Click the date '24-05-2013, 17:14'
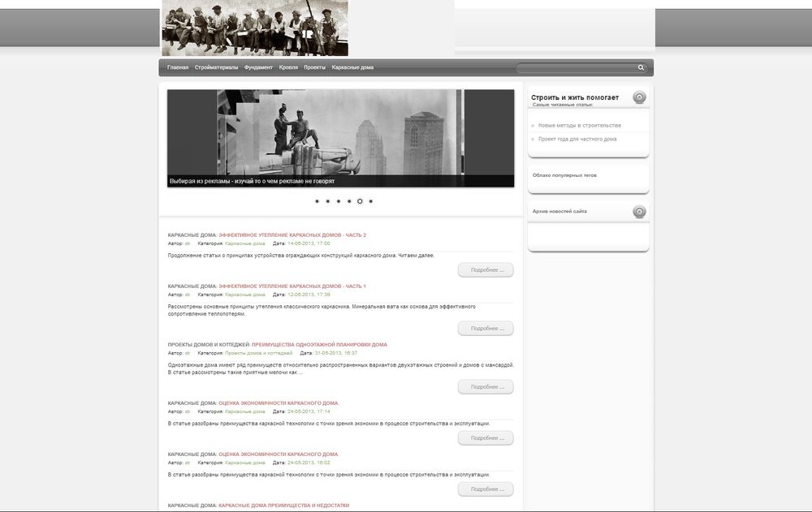This screenshot has height=512, width=812. click(x=309, y=411)
